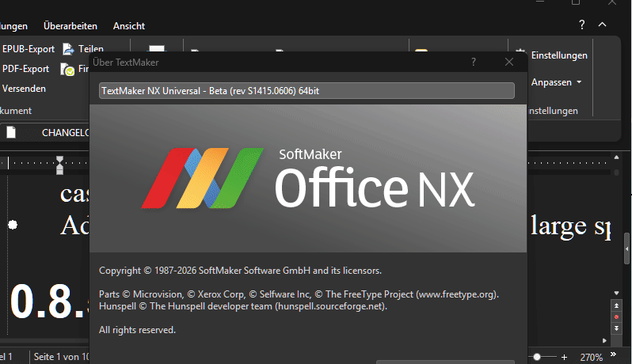Click the zoom slider handle
This screenshot has height=364, width=632.
537,357
